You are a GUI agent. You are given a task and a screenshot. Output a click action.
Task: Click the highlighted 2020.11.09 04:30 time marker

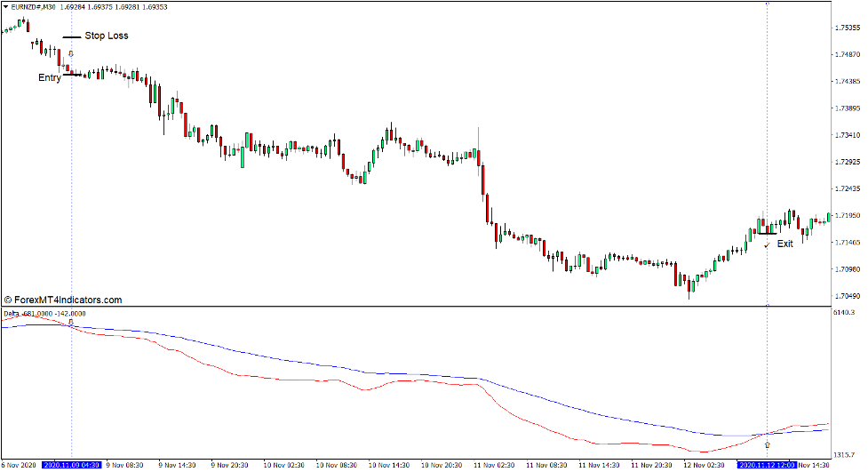(71, 465)
